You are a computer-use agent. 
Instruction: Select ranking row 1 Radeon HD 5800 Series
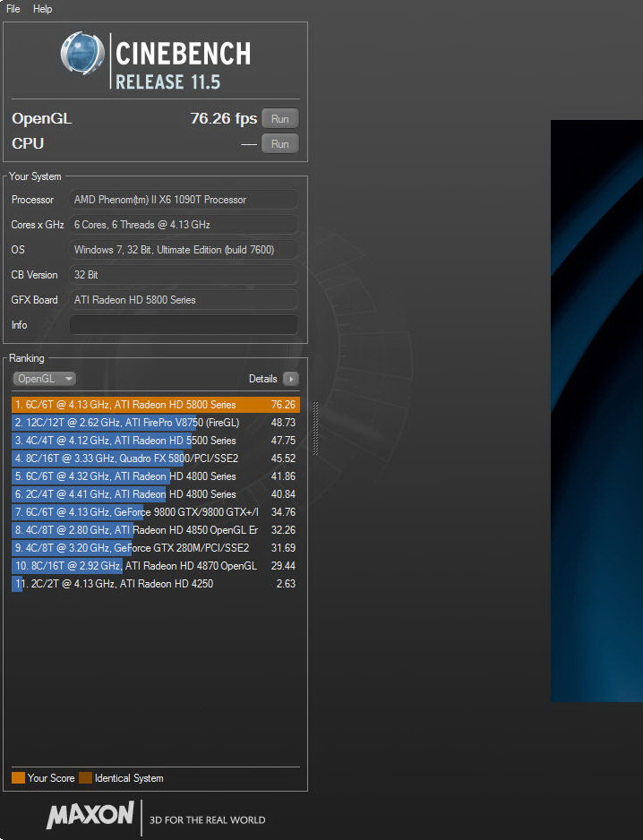pyautogui.click(x=156, y=405)
